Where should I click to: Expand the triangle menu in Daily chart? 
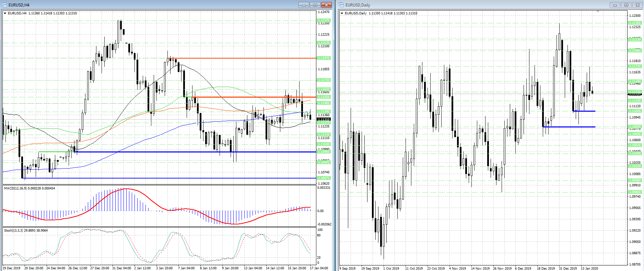[x=342, y=13]
